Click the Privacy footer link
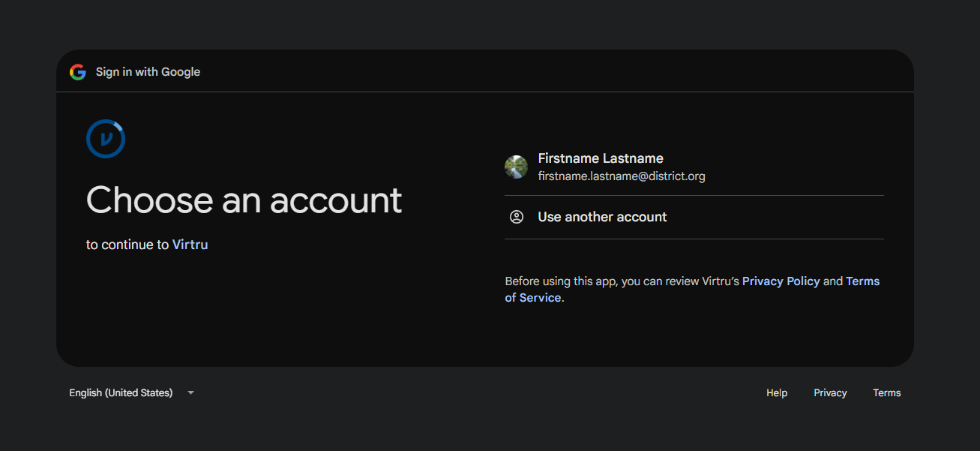The height and width of the screenshot is (451, 980). tap(830, 392)
